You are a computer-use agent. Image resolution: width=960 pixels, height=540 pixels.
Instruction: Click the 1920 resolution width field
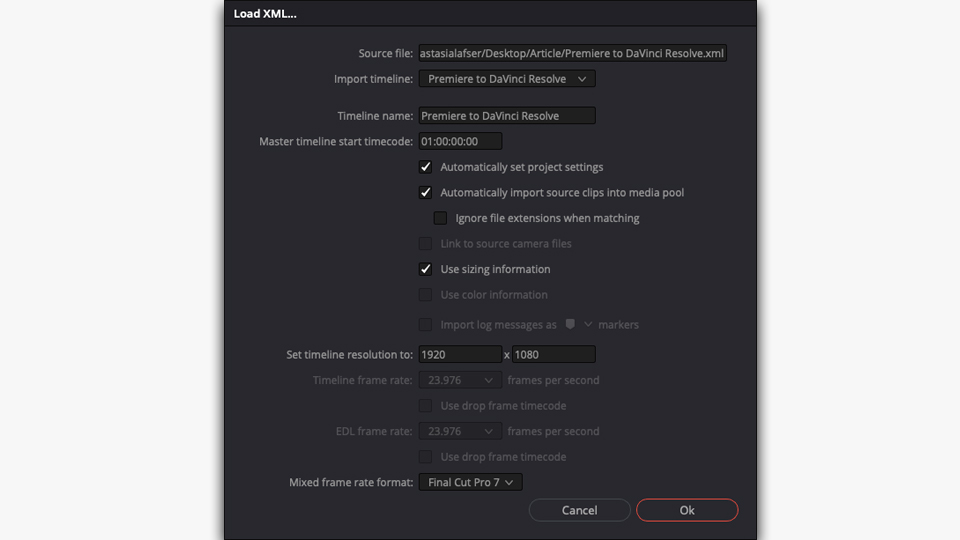[460, 354]
